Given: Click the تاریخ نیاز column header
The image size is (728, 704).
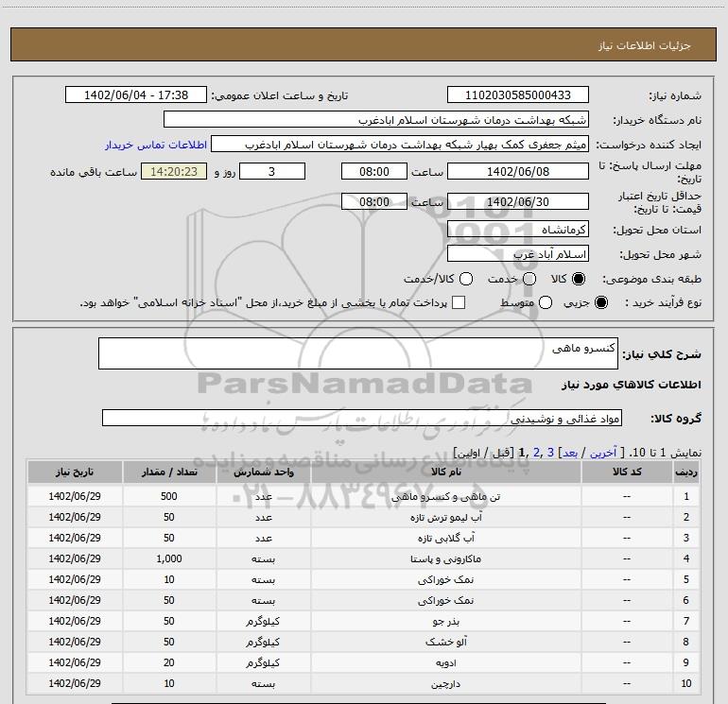Looking at the screenshot, I should [75, 472].
